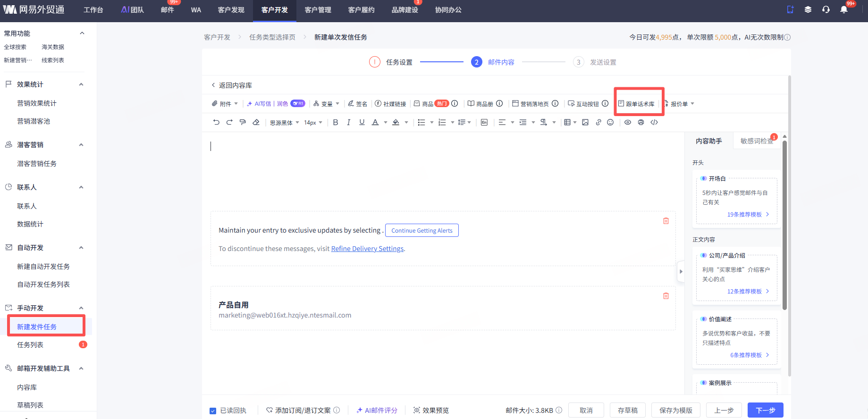This screenshot has height=419, width=868.
Task: Toggle italic formatting
Action: point(348,122)
